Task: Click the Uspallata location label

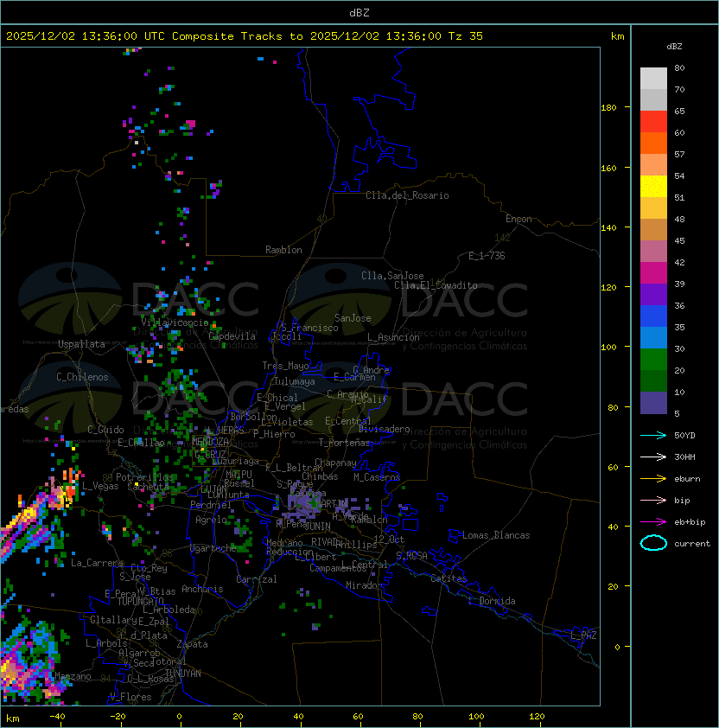Action: [x=81, y=344]
